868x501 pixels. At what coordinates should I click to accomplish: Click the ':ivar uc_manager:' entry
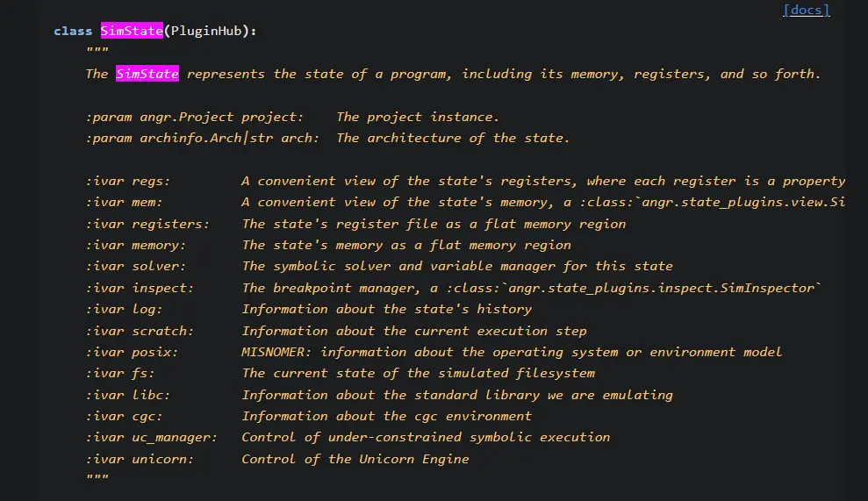(x=151, y=437)
